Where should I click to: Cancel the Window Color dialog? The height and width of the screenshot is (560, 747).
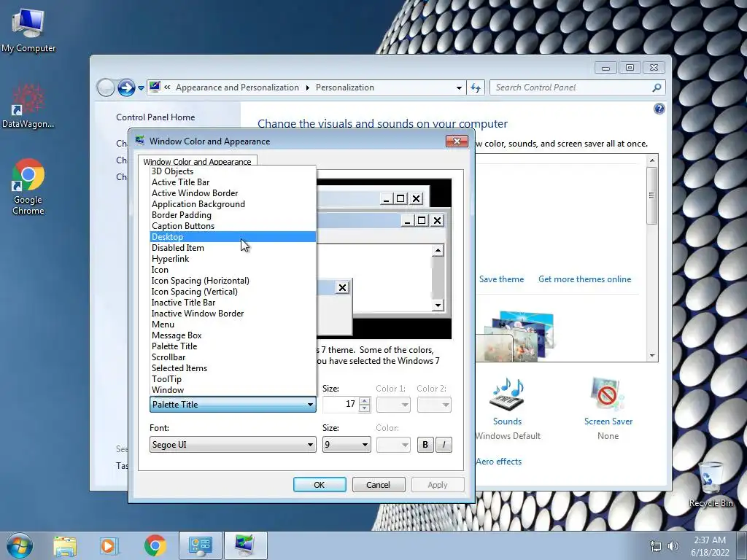coord(379,485)
